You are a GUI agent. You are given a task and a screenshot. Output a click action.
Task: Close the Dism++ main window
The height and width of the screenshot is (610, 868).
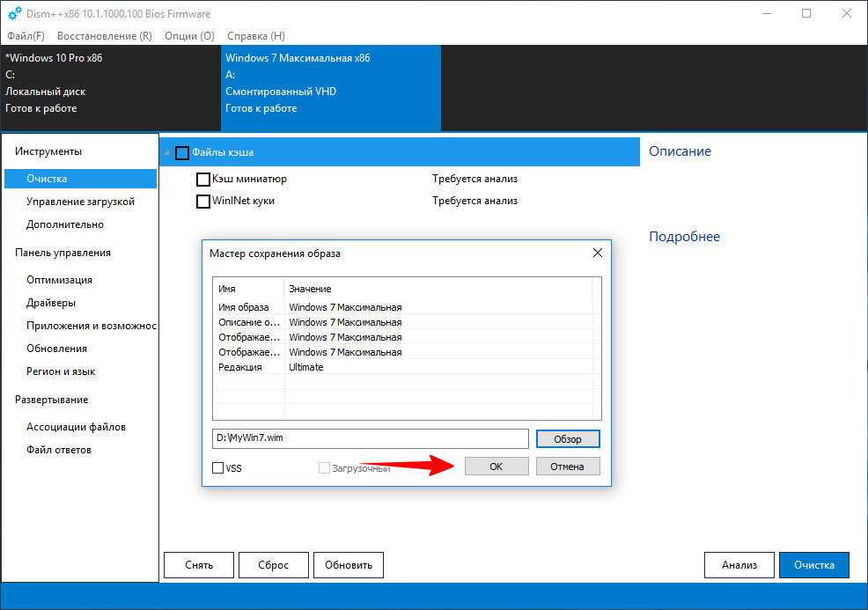846,13
